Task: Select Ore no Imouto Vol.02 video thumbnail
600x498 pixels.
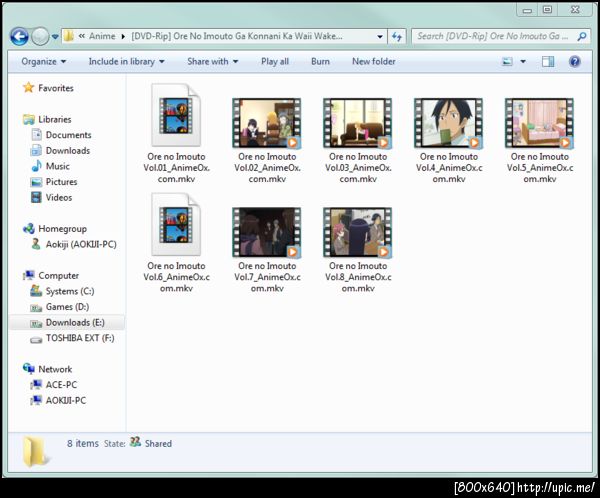Action: point(267,123)
